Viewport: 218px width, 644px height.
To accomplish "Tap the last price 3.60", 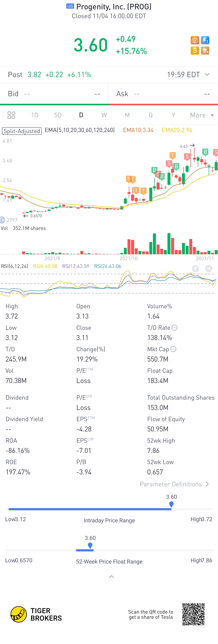I will click(x=91, y=45).
